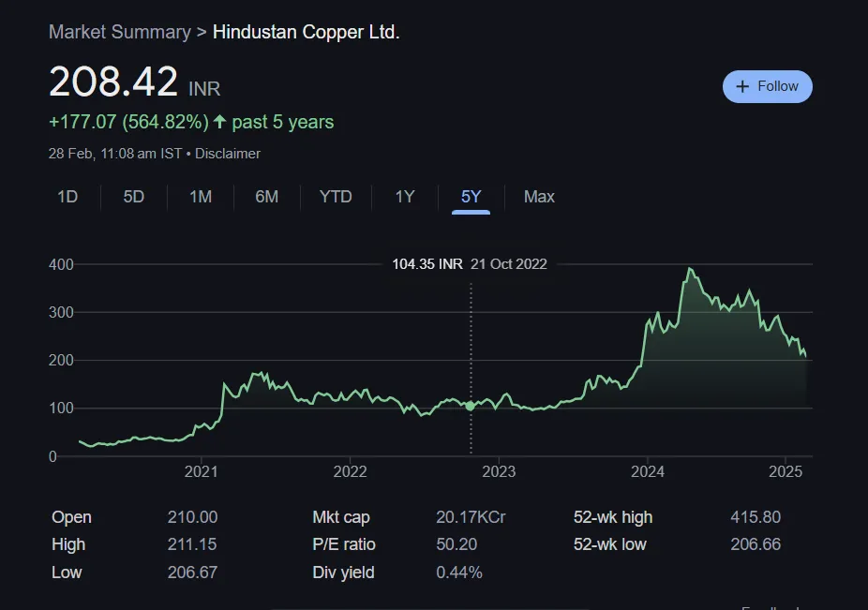Click the Mkt cap value 20.17KCr
Image resolution: width=868 pixels, height=610 pixels.
point(471,517)
